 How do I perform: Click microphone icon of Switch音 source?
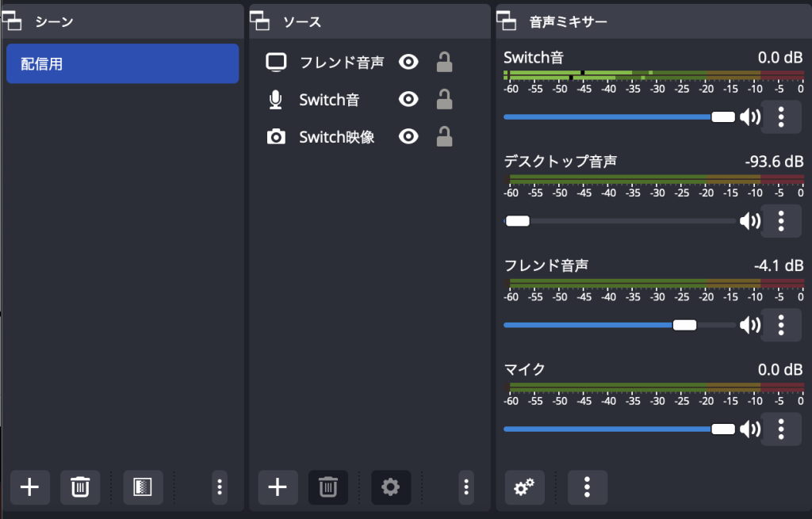pos(275,99)
